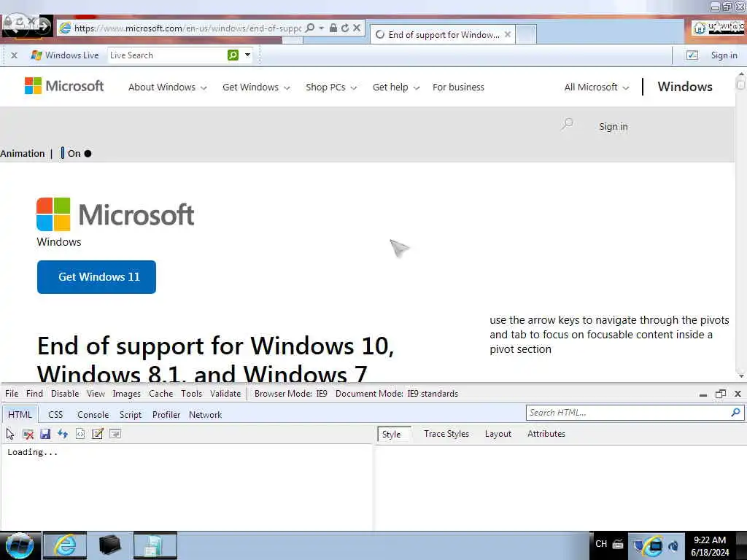Open the Cache menu in developer tools
This screenshot has height=560, width=747.
pos(160,394)
